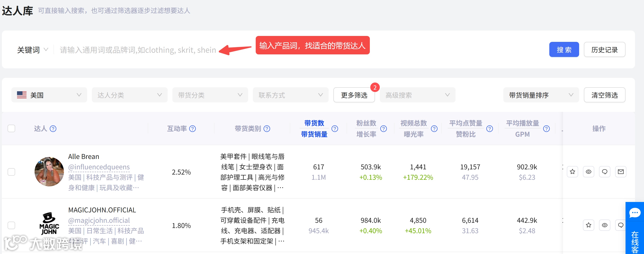Expand the 带货分类 dropdown
644x254 pixels.
coord(210,95)
